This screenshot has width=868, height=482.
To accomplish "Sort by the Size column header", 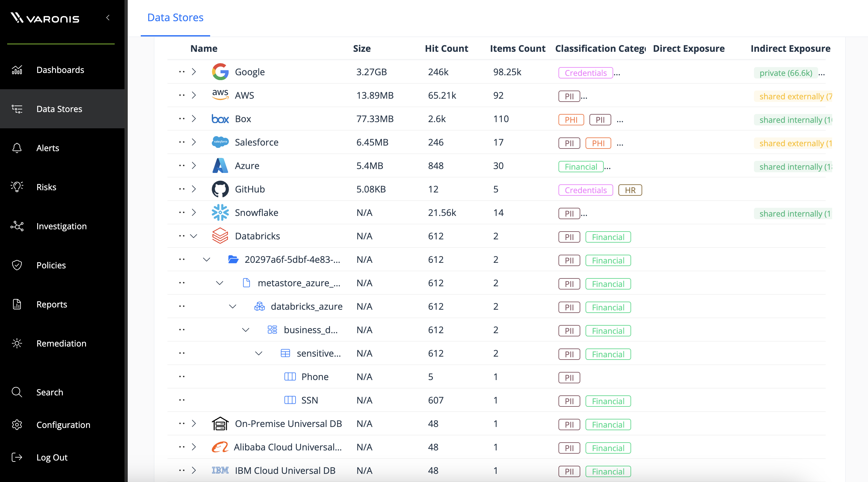I will (x=362, y=48).
